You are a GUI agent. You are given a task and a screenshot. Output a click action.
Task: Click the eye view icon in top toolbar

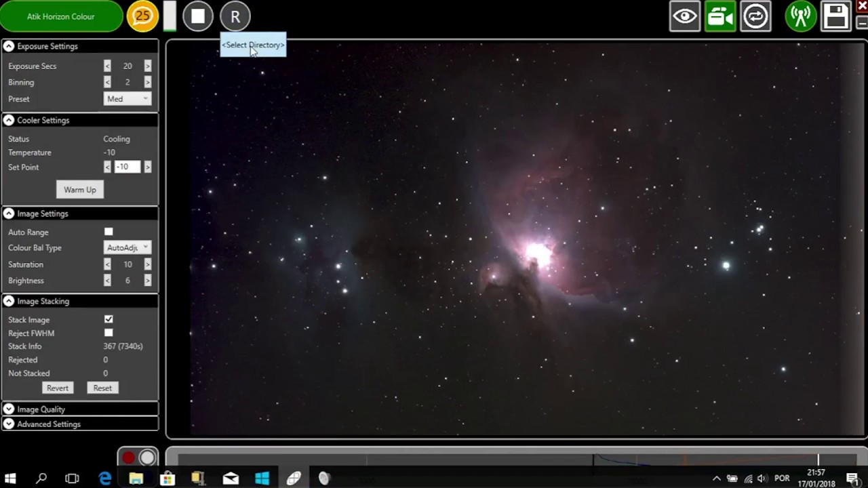point(685,16)
